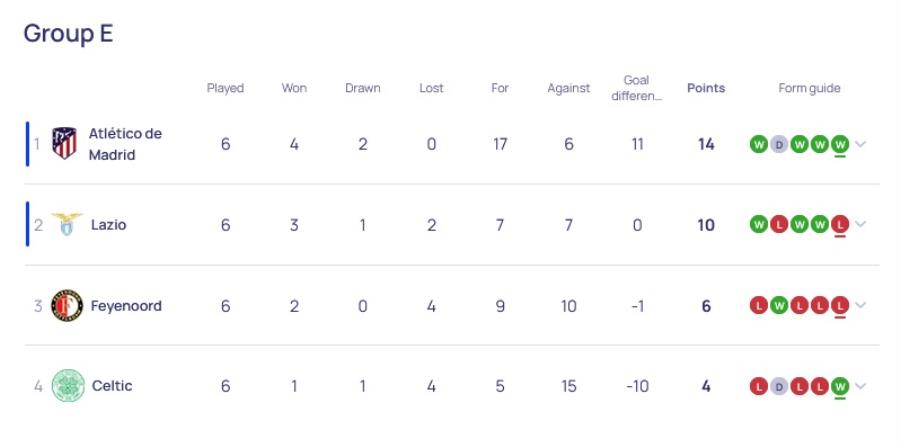Image resolution: width=900 pixels, height=447 pixels.
Task: Expand Atlético de Madrid form guide chevron
Action: click(x=860, y=144)
